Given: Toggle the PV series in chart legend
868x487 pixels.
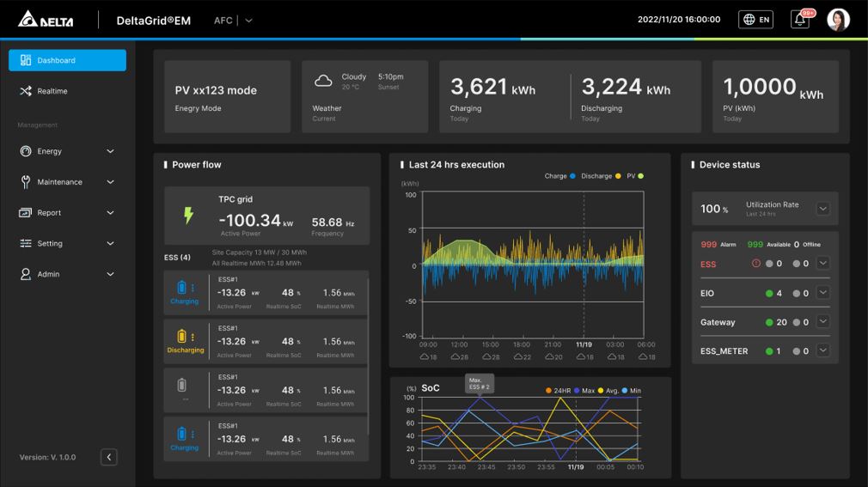Looking at the screenshot, I should (x=641, y=176).
